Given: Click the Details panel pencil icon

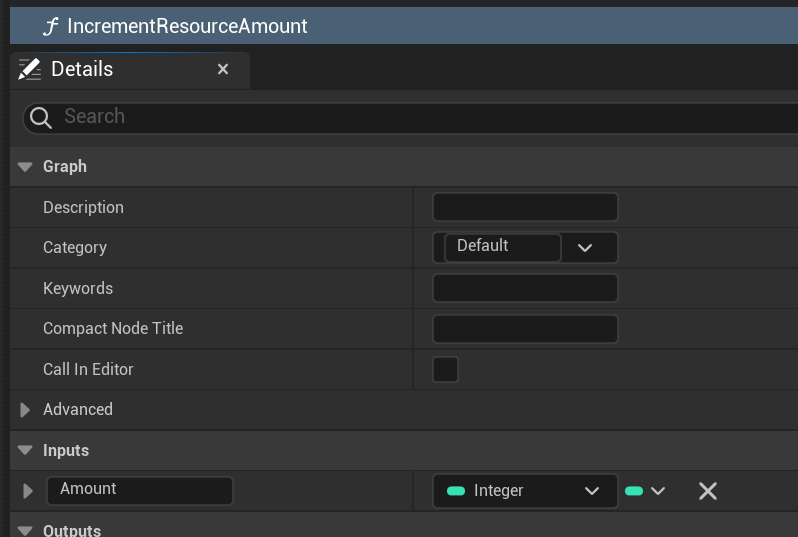Looking at the screenshot, I should pos(30,69).
